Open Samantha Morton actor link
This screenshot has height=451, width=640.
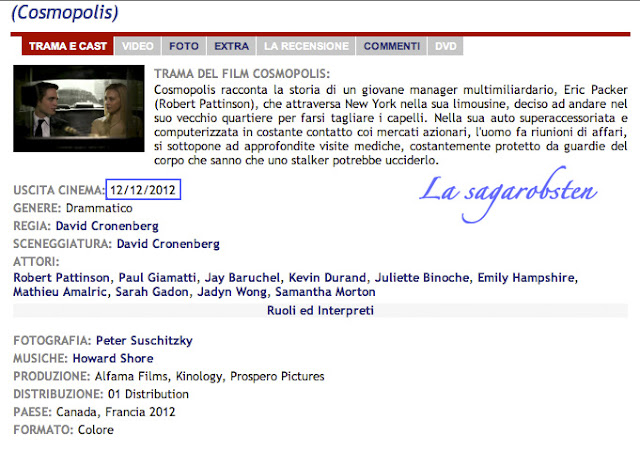coord(325,292)
